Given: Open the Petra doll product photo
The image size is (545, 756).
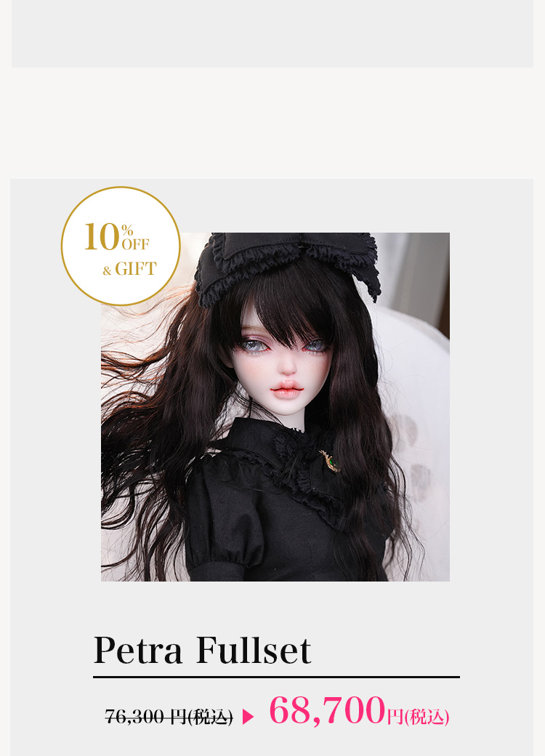Looking at the screenshot, I should 275,407.
